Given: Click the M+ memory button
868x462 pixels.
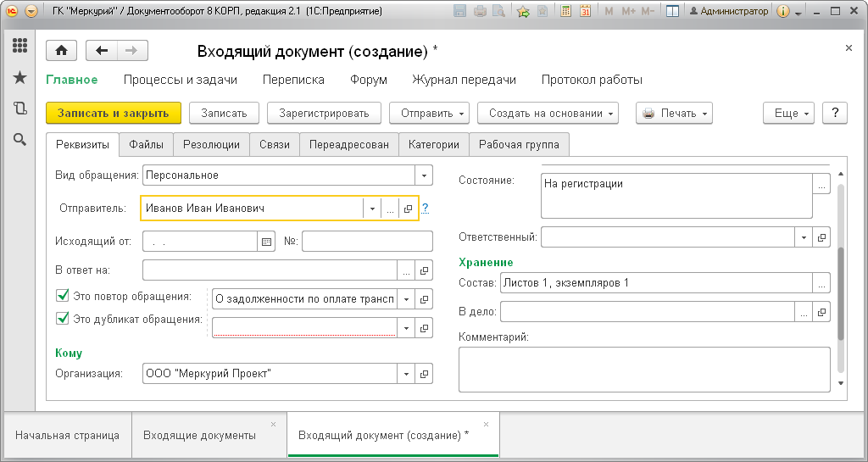Looking at the screenshot, I should pyautogui.click(x=628, y=11).
